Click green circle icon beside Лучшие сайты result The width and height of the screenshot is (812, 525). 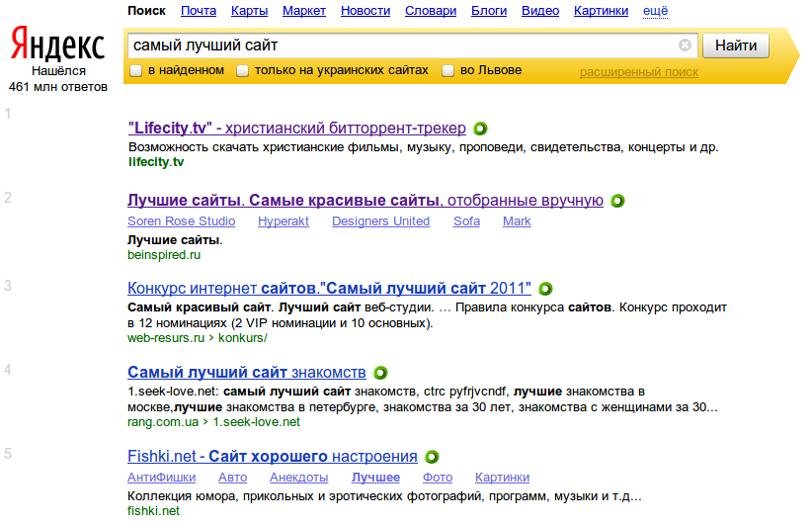pos(617,201)
